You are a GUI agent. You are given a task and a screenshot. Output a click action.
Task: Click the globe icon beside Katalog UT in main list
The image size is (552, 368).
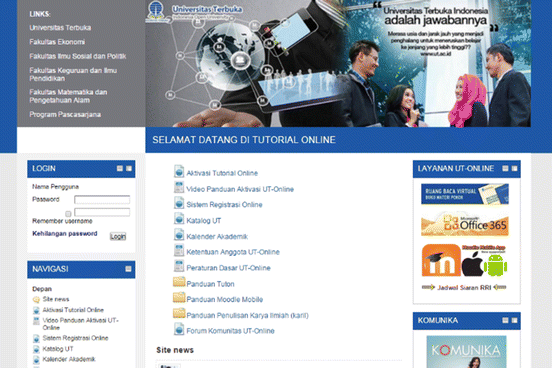[179, 219]
